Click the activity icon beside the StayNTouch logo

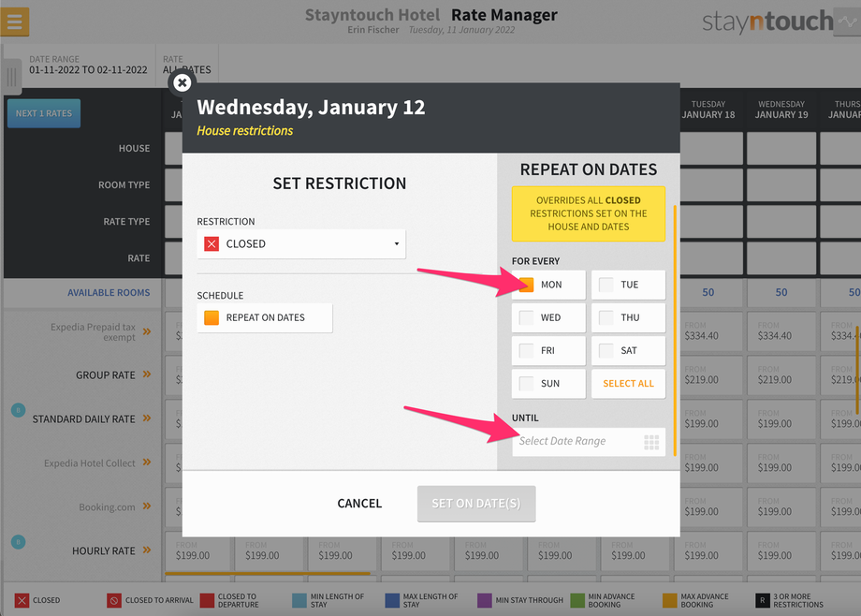pos(849,22)
